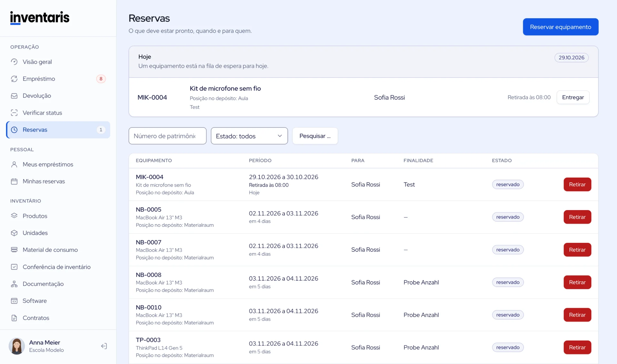Click the logout arrow icon beside Anna Meier
The height and width of the screenshot is (364, 617).
(104, 346)
